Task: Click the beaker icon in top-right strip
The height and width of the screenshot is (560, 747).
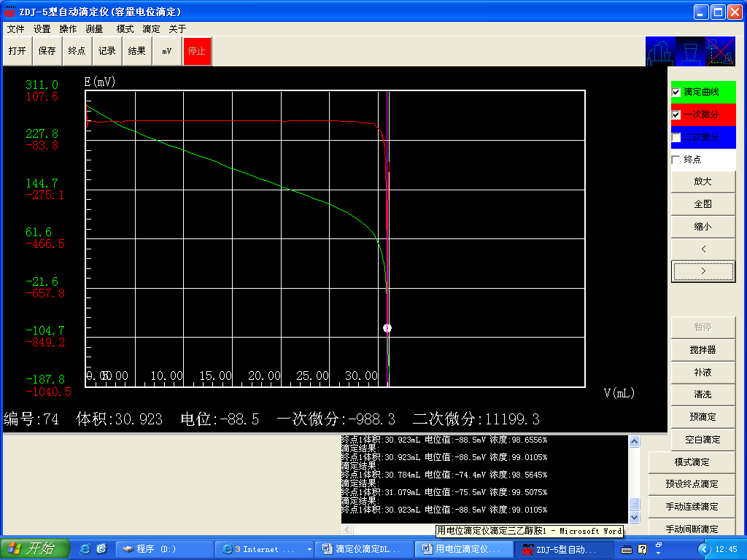Action: [689, 52]
